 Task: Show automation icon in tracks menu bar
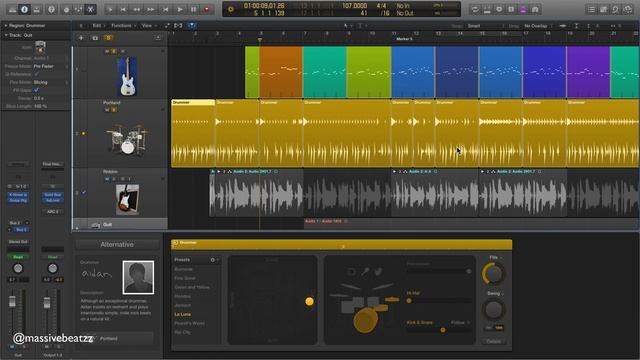pos(167,25)
